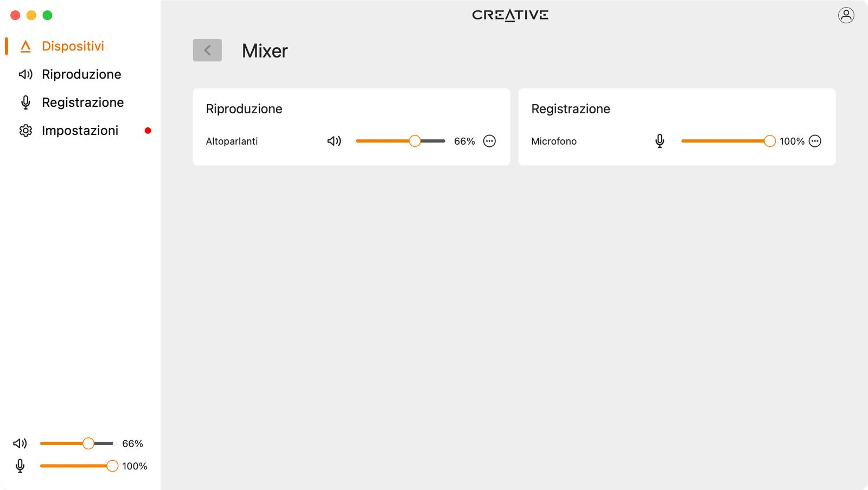Open Impostazioni settings page
Image resolution: width=868 pixels, height=490 pixels.
coord(80,131)
